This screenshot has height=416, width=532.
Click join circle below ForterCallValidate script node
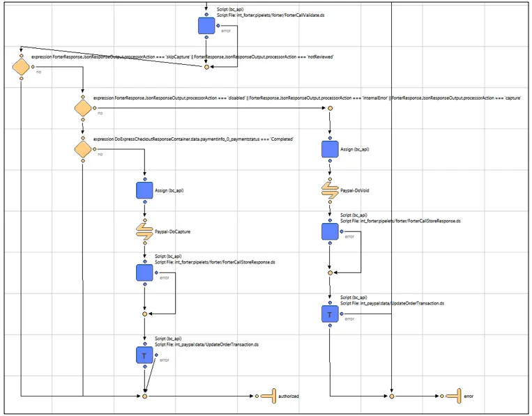pos(206,67)
